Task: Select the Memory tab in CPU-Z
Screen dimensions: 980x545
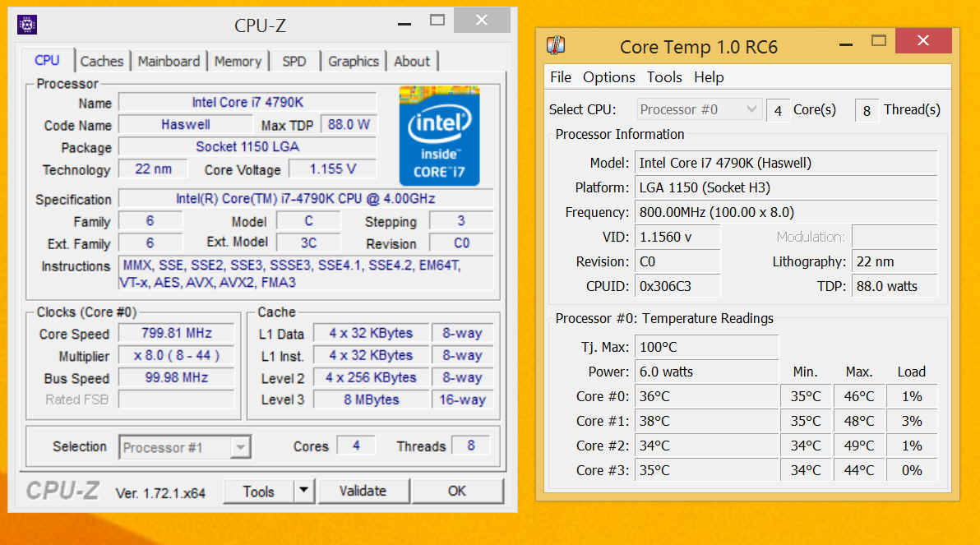Action: coord(238,62)
